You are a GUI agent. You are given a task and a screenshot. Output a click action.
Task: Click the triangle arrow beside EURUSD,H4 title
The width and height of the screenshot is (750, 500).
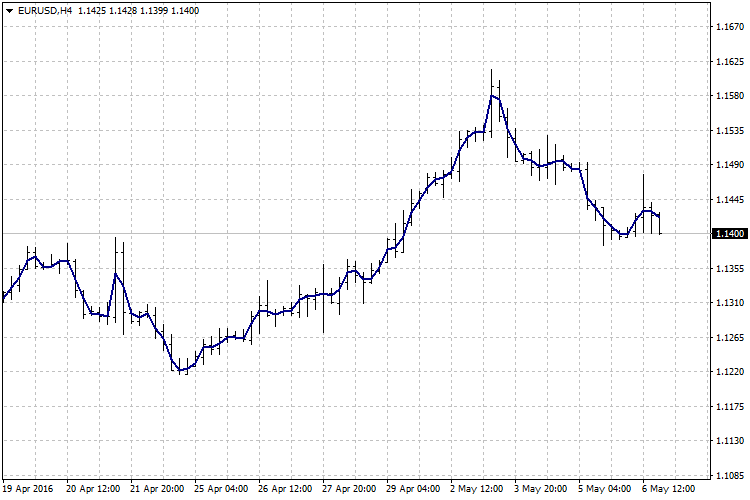click(x=9, y=11)
